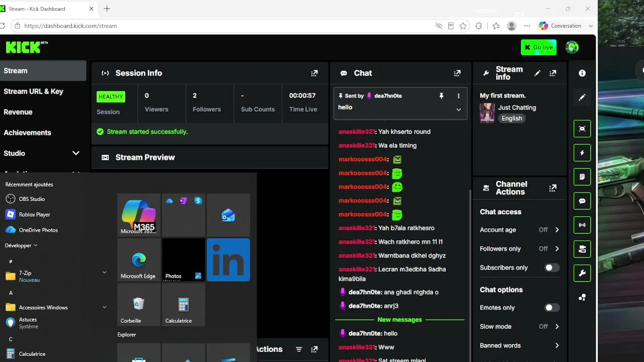Toggle the wrench icon in right sidebar
Image resolution: width=644 pixels, height=362 pixels.
[582, 273]
